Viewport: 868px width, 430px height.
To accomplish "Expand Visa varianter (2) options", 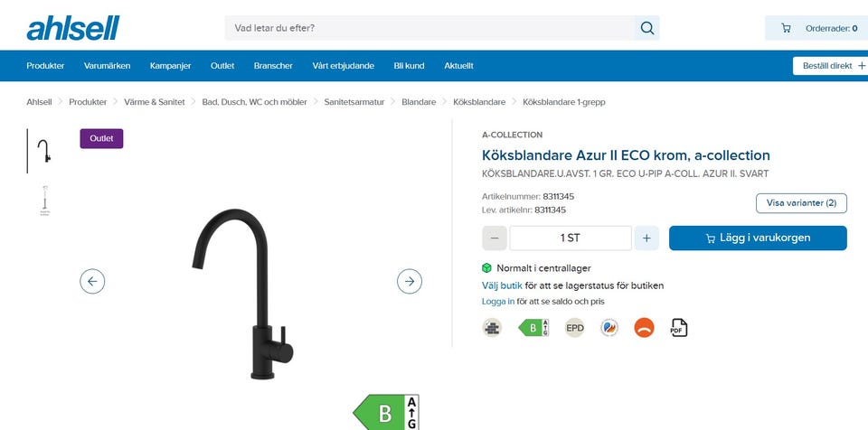I will tap(801, 203).
